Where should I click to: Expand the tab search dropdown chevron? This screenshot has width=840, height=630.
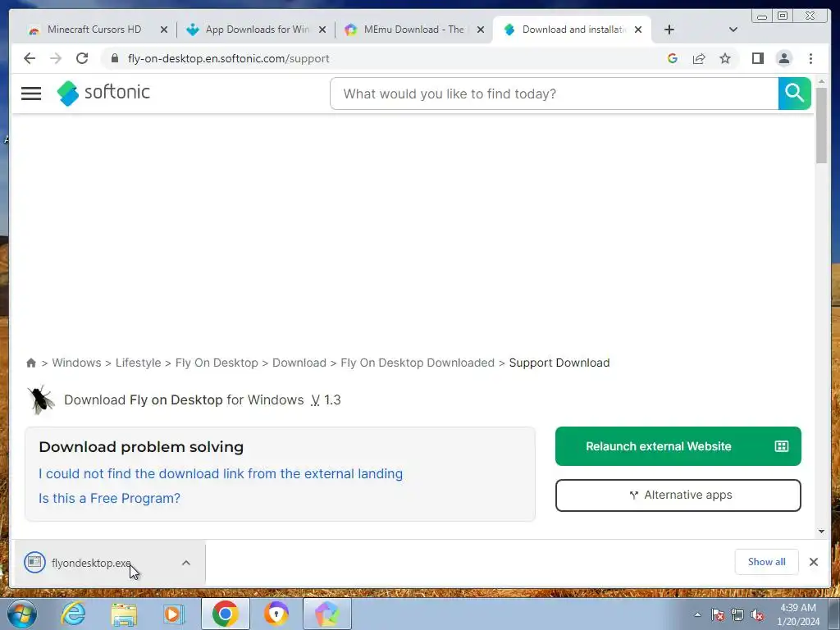[x=733, y=30]
